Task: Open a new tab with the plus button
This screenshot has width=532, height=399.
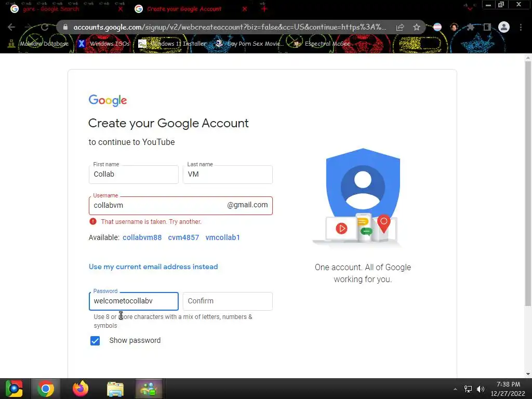Action: point(264,9)
